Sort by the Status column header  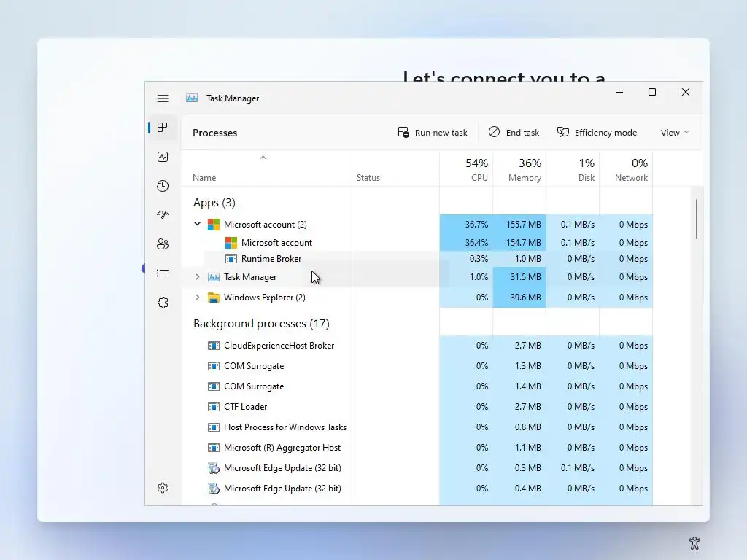pyautogui.click(x=395, y=169)
